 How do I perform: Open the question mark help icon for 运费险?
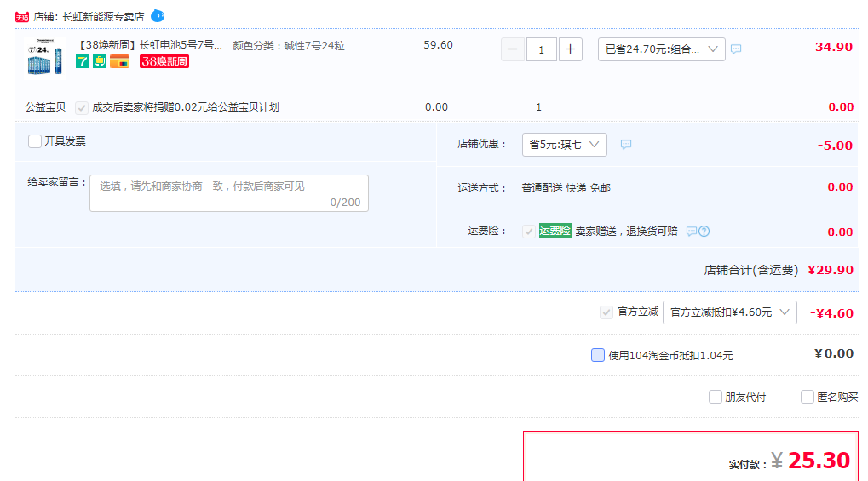(x=704, y=232)
